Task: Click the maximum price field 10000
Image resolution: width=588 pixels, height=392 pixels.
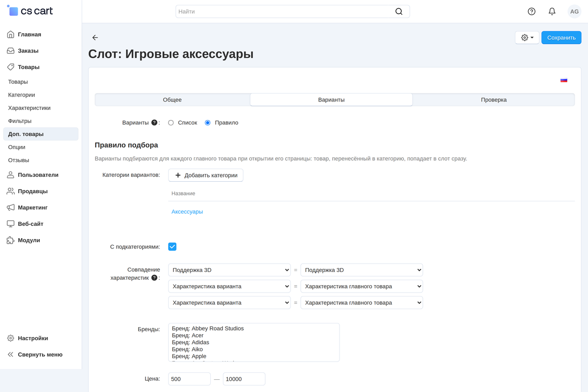Action: (244, 379)
